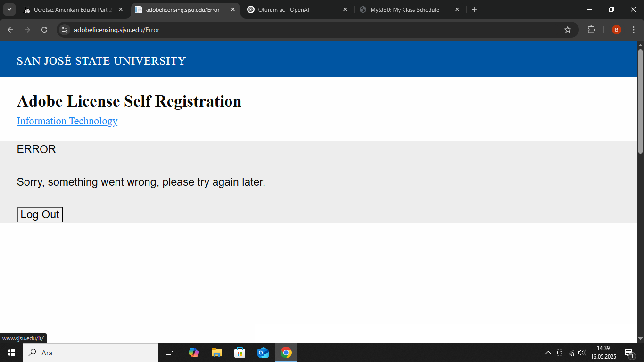The height and width of the screenshot is (362, 644).
Task: Close the MySJSU: My Class Schedule tab
Action: pyautogui.click(x=457, y=9)
